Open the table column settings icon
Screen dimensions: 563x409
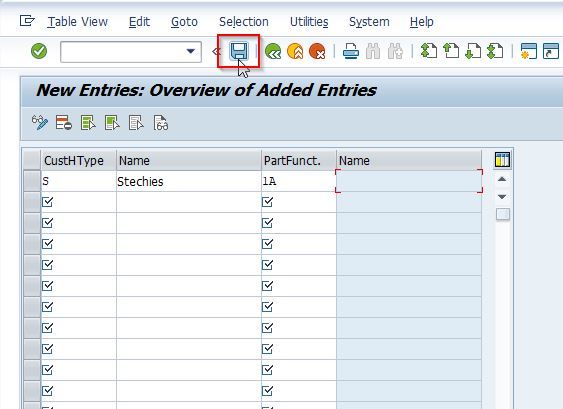[x=502, y=159]
